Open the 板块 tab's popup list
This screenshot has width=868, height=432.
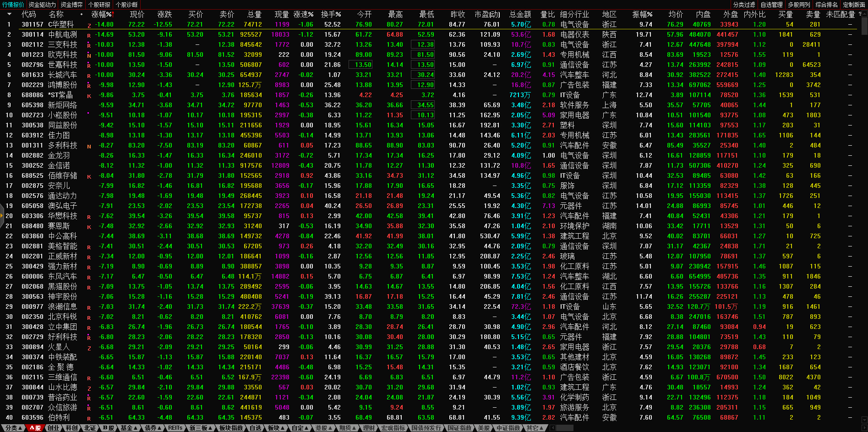276,428
